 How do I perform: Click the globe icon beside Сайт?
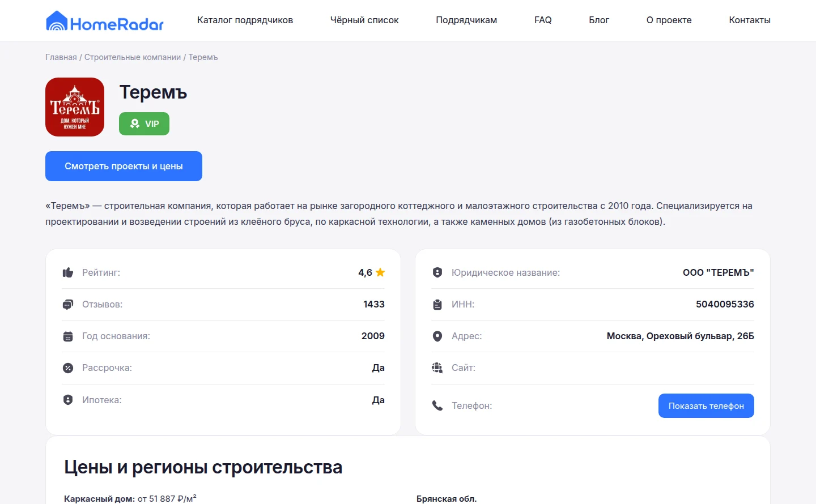(437, 368)
